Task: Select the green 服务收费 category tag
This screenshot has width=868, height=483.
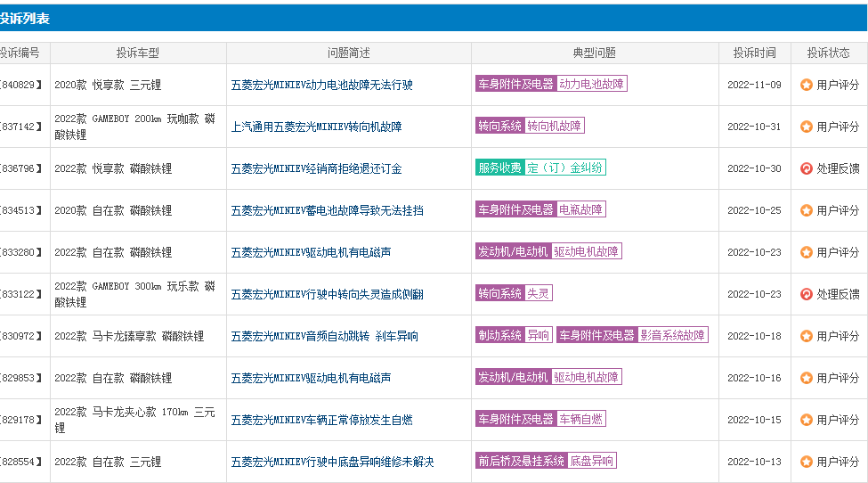Action: (x=499, y=168)
